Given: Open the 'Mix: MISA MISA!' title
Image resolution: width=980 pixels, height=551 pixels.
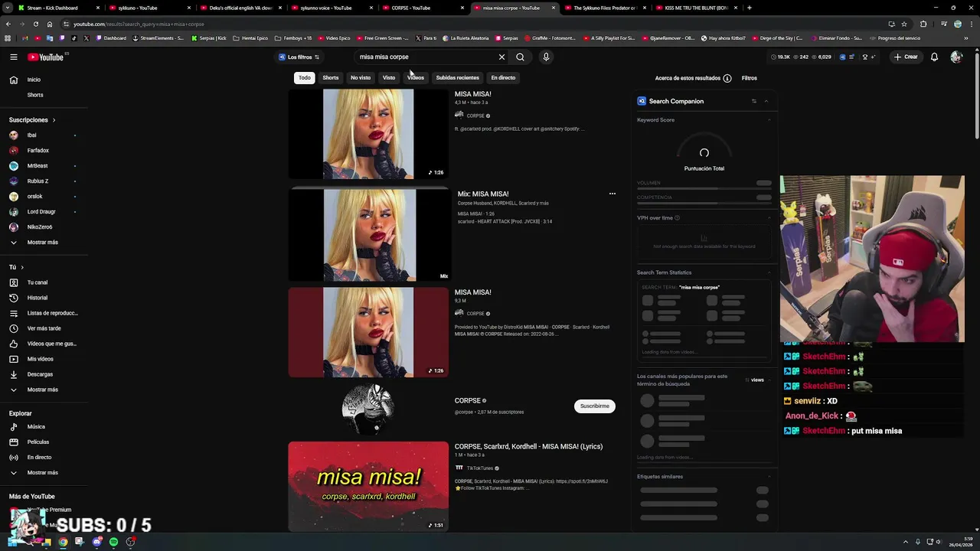Looking at the screenshot, I should pyautogui.click(x=483, y=194).
